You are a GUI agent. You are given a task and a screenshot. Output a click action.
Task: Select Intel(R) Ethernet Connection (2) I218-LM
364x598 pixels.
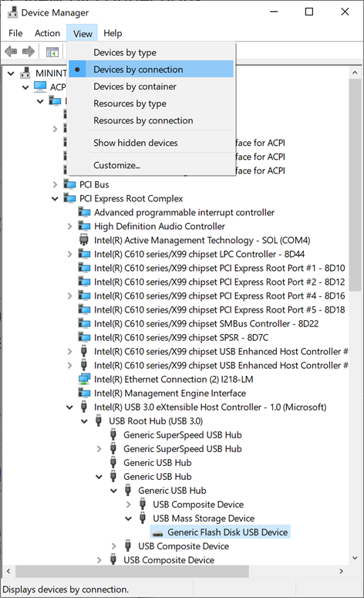coord(174,379)
